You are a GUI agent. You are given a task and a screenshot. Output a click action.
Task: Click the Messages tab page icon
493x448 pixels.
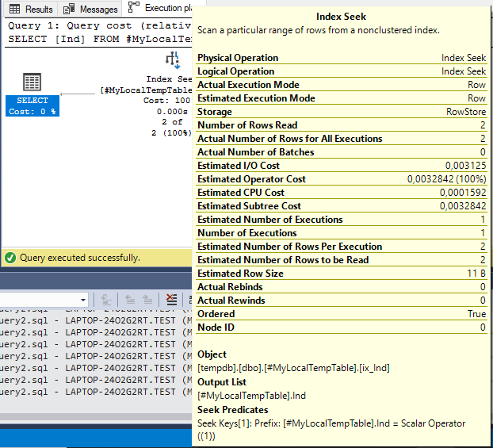click(69, 10)
